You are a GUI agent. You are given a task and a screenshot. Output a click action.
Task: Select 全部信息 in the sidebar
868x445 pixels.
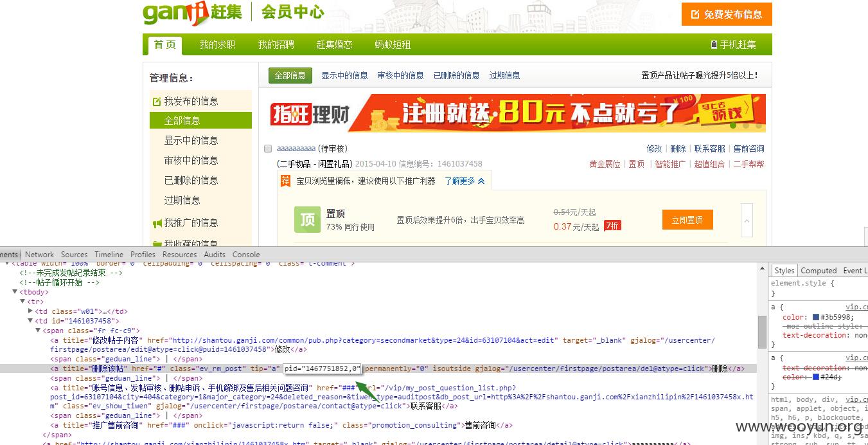point(200,120)
